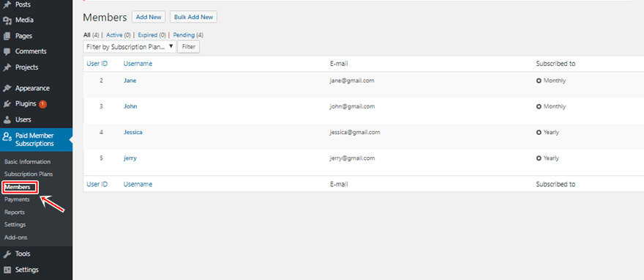Click Jane's Monthly status circle icon

[x=539, y=81]
